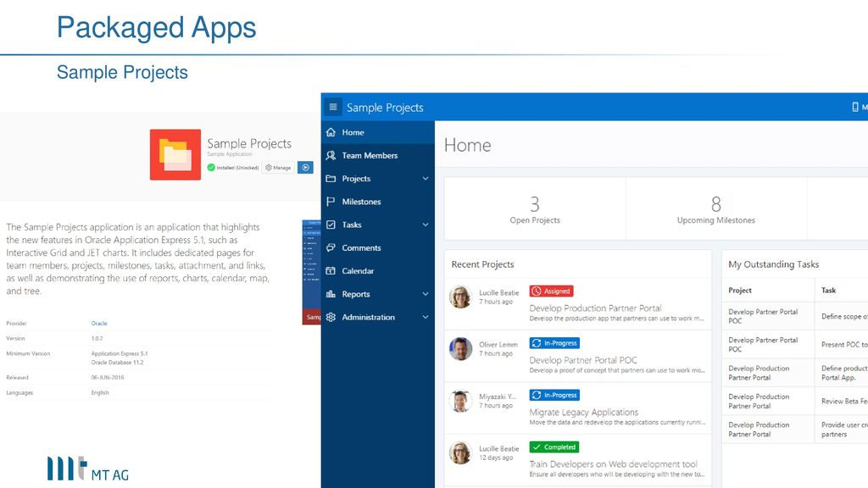Open Train Developers on Web development tool
868x488 pixels.
pyautogui.click(x=613, y=464)
